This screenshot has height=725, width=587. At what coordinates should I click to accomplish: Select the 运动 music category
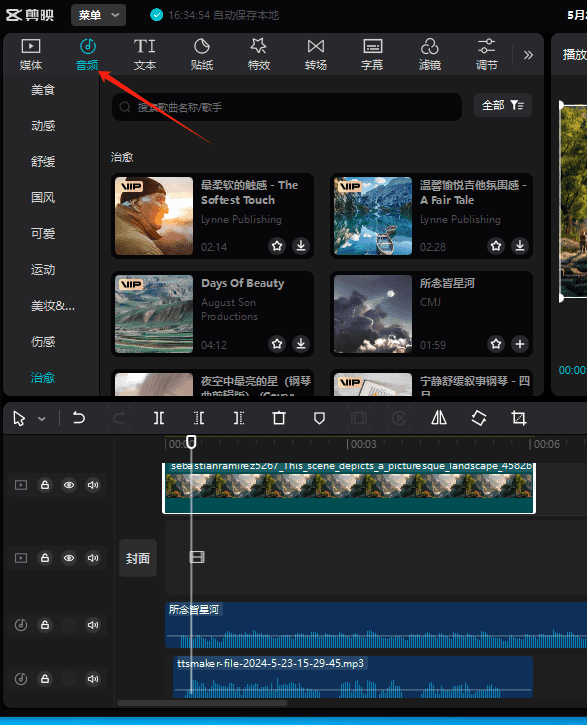click(x=43, y=270)
